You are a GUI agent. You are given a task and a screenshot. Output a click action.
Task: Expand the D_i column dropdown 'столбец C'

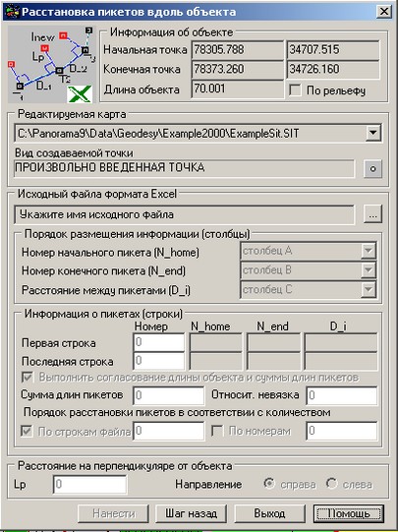coord(369,290)
